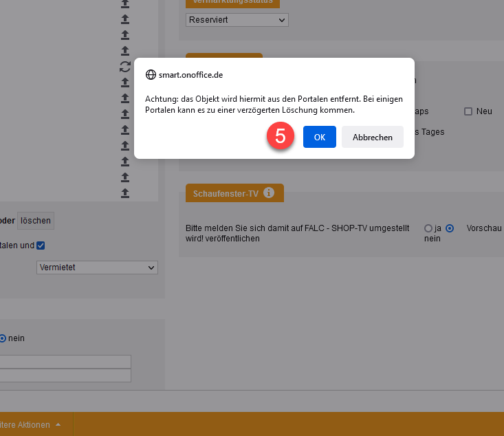Click the upload arrow directly above refresh icon
Image resolution: width=504 pixels, height=436 pixels.
124,51
